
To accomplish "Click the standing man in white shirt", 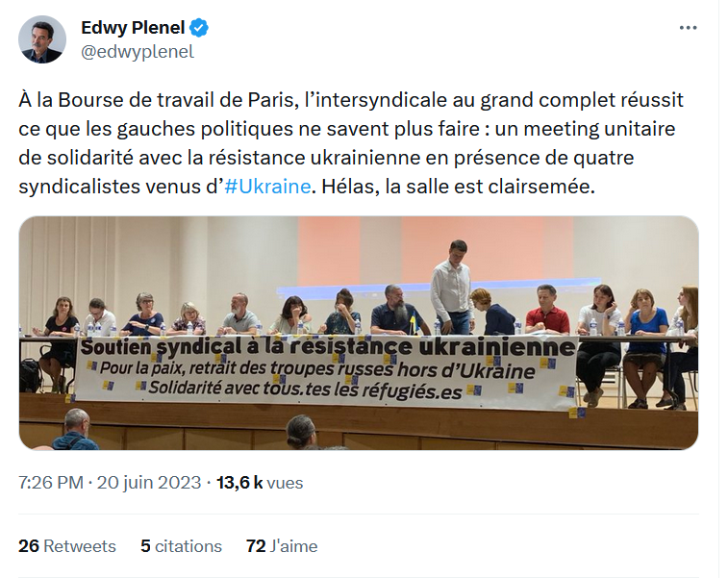I will click(451, 288).
